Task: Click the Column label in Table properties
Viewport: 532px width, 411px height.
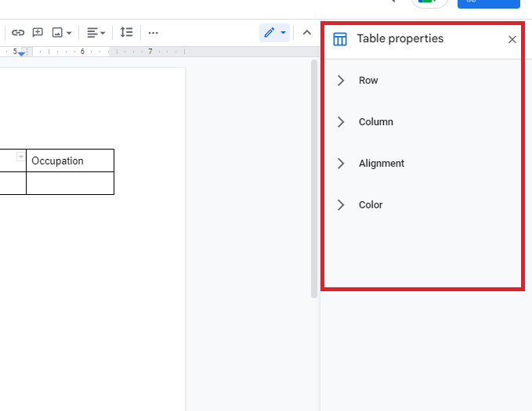Action: 376,122
